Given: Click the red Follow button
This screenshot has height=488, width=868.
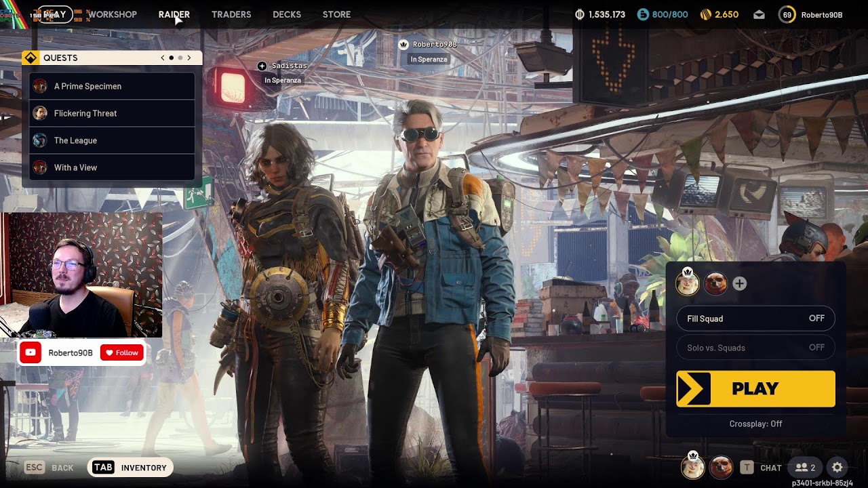Looking at the screenshot, I should pos(122,352).
